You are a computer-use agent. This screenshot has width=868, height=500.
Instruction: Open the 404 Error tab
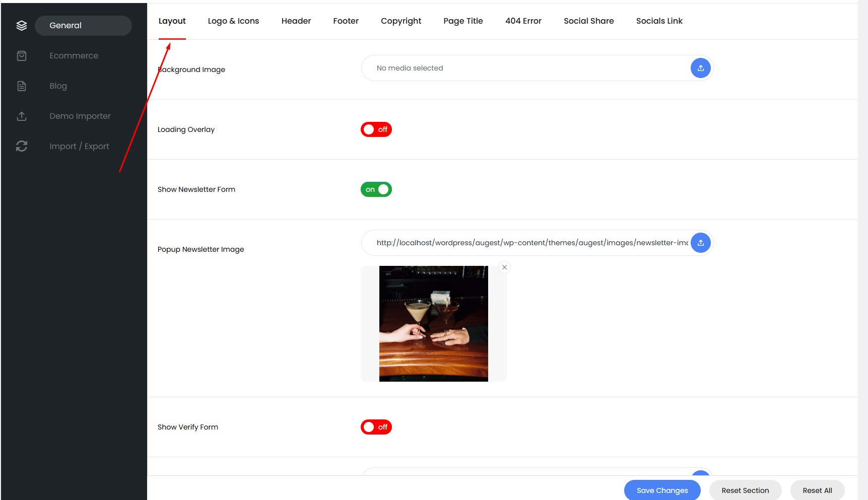(523, 21)
